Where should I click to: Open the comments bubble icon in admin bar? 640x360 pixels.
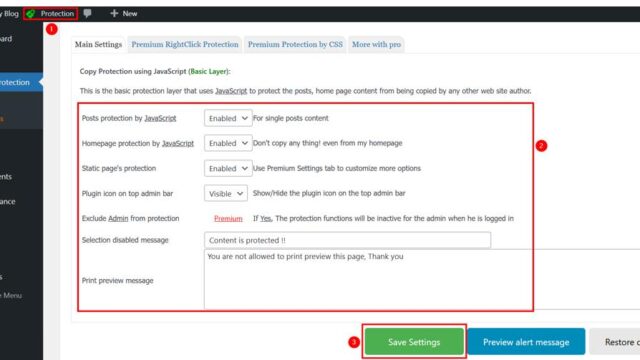click(87, 13)
